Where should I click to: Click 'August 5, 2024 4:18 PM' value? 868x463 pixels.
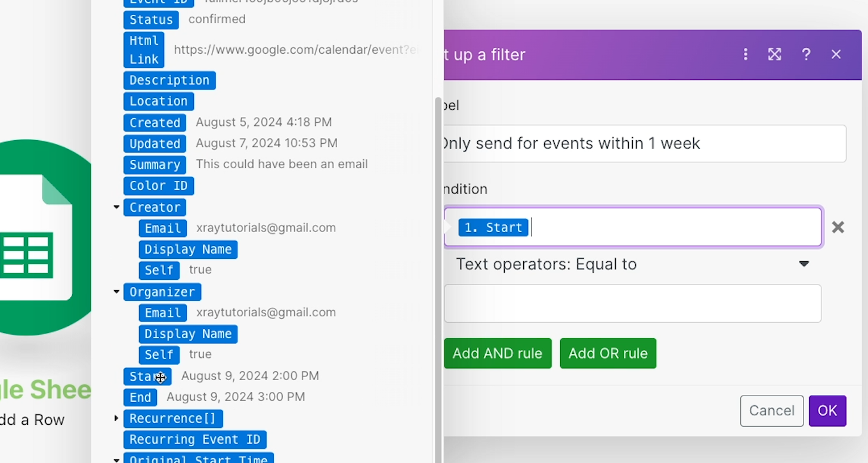point(264,122)
